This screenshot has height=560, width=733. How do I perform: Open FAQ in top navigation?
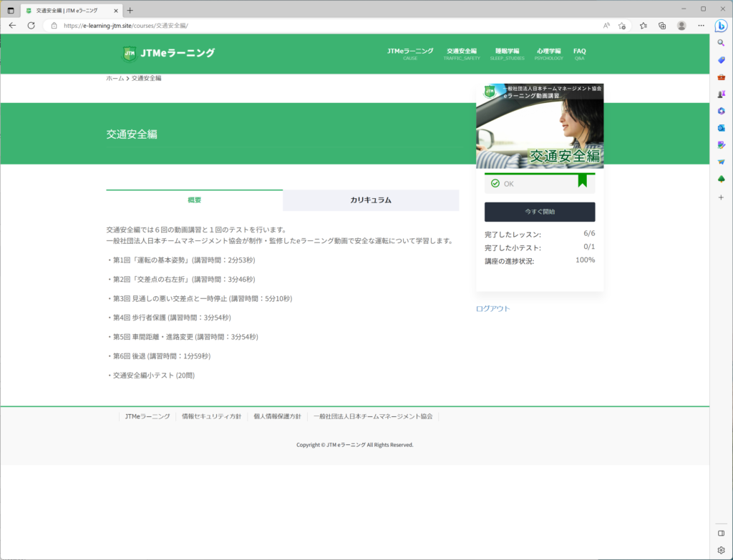(x=579, y=53)
